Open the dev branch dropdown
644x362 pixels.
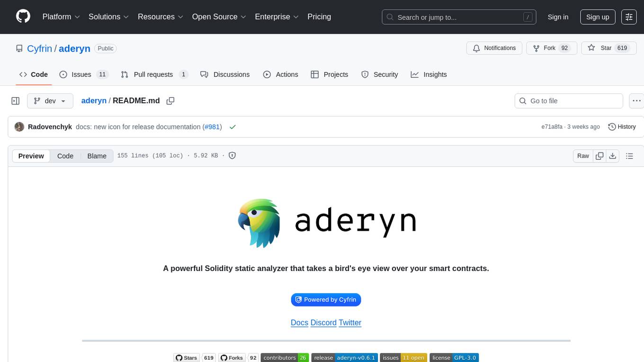[50, 101]
